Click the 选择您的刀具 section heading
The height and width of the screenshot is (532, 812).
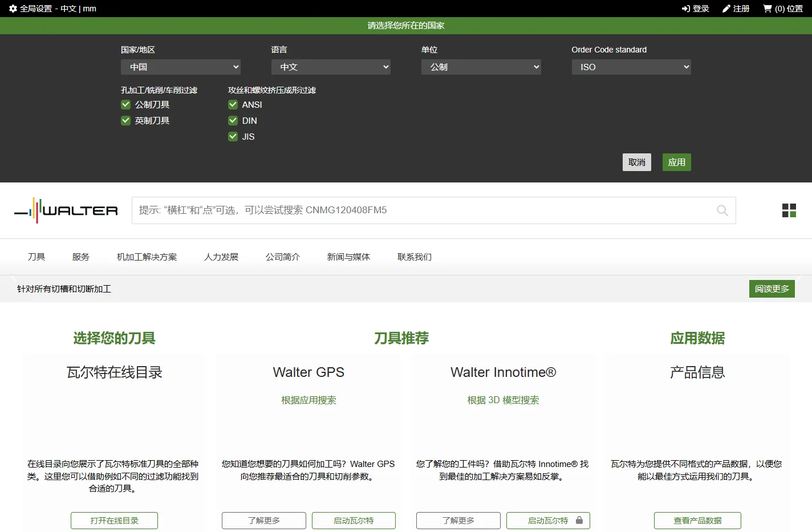coord(114,338)
